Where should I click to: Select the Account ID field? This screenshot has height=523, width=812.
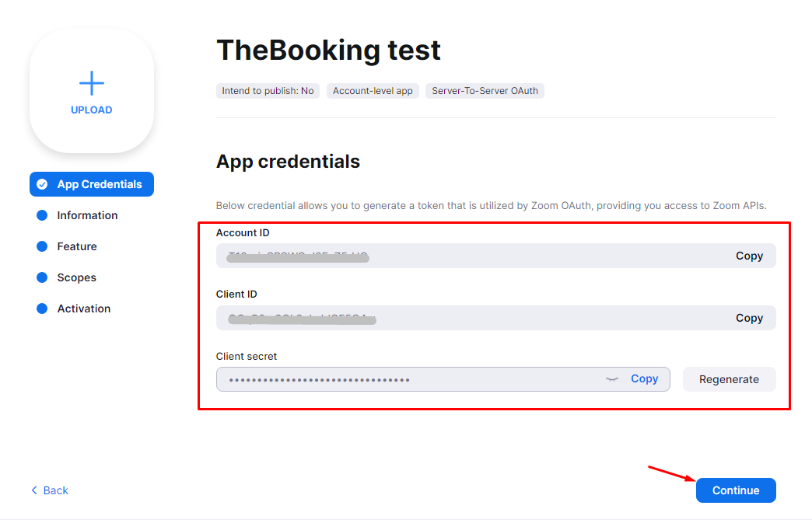(x=467, y=256)
